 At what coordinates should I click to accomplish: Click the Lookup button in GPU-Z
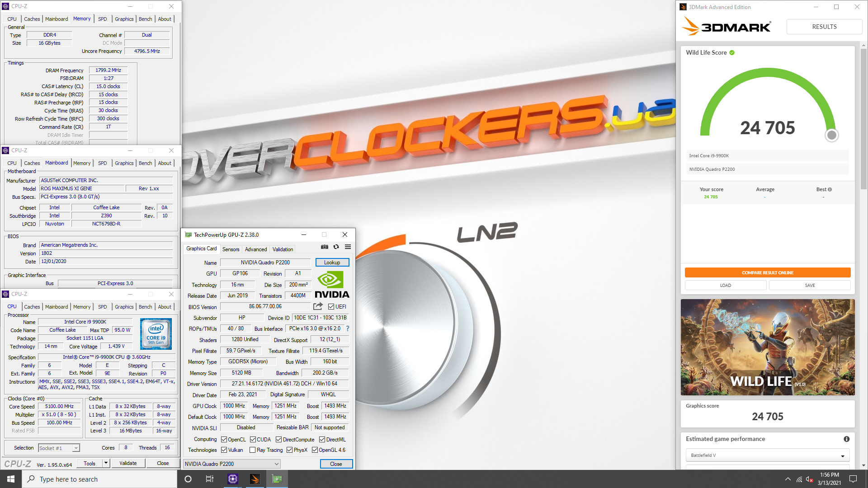point(332,263)
